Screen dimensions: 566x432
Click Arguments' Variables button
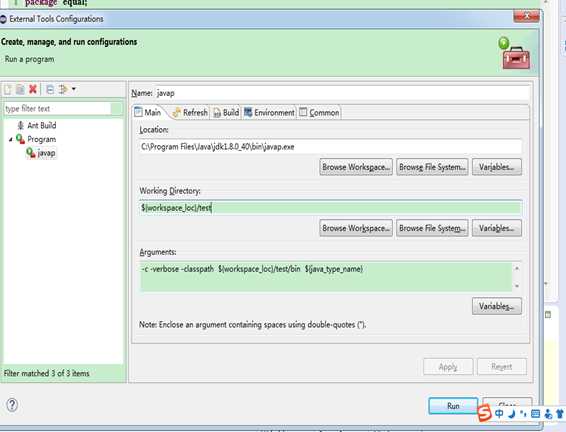point(497,306)
